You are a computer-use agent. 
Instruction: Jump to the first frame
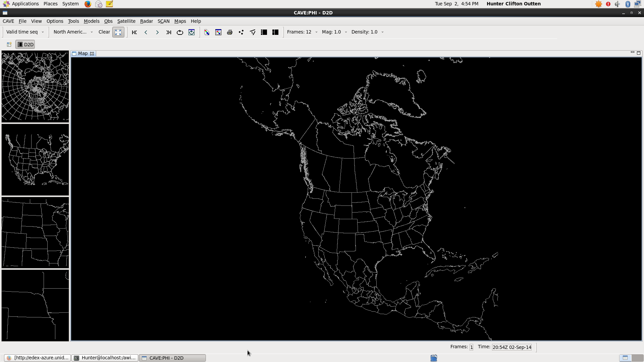135,32
